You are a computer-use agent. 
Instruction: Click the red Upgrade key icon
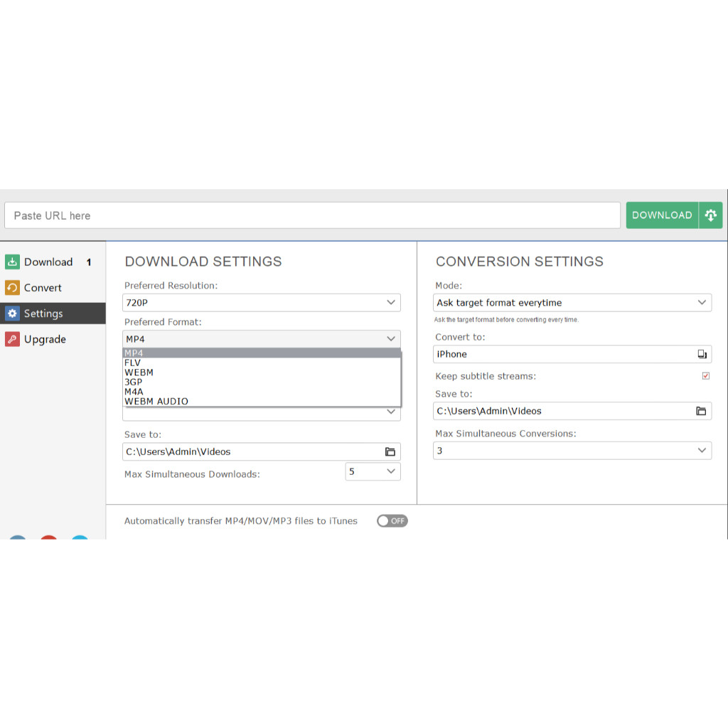pyautogui.click(x=12, y=339)
